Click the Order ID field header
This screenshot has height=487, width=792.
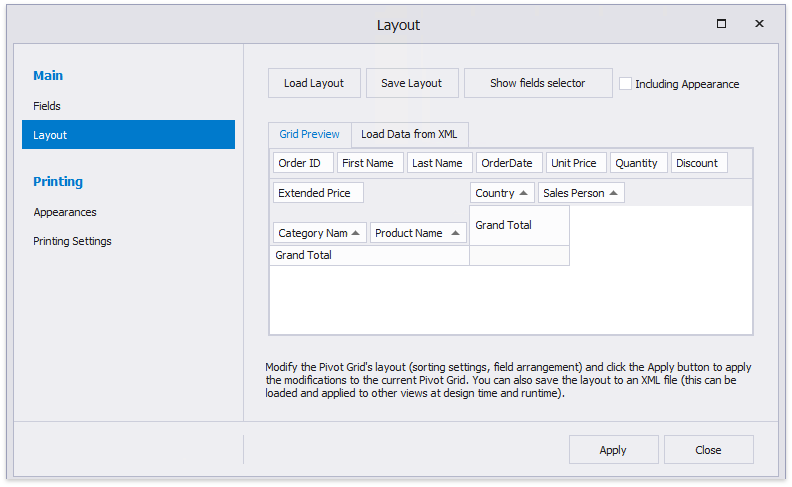300,163
